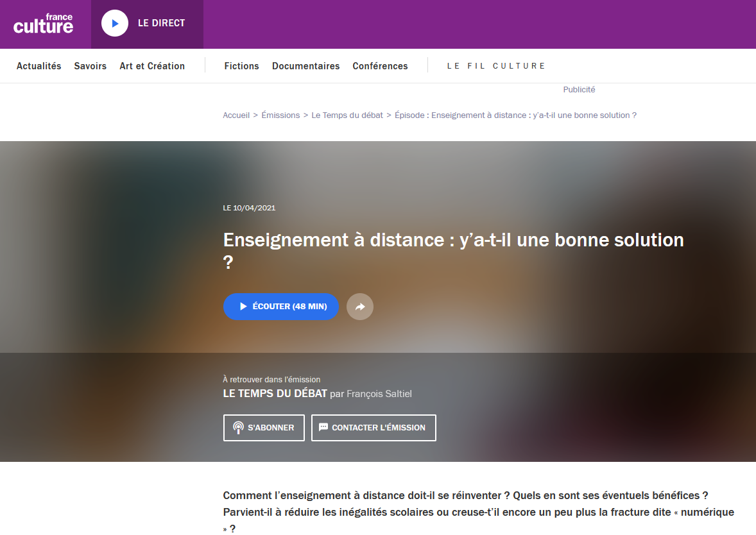Play the live stream with the round play icon
The image size is (756, 535).
(115, 23)
